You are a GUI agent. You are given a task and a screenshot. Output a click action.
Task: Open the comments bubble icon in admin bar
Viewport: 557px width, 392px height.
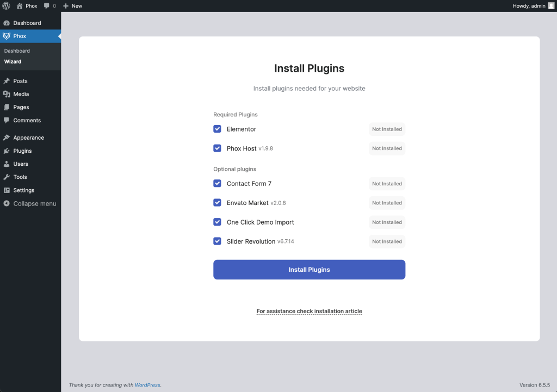[x=46, y=5]
